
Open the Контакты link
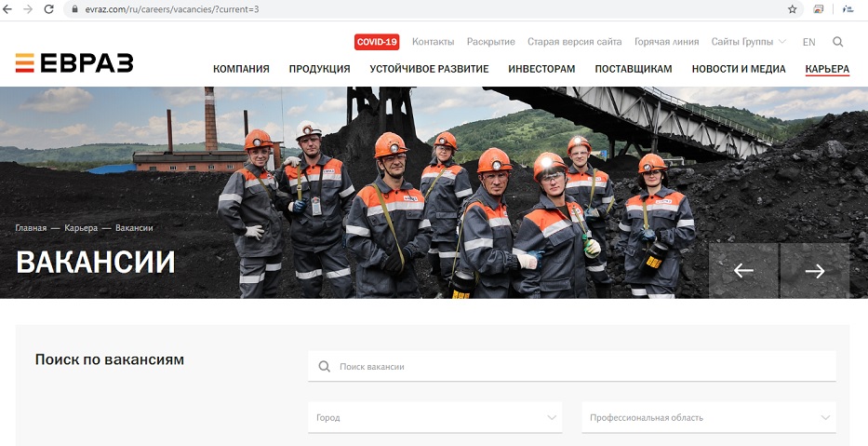pos(433,42)
